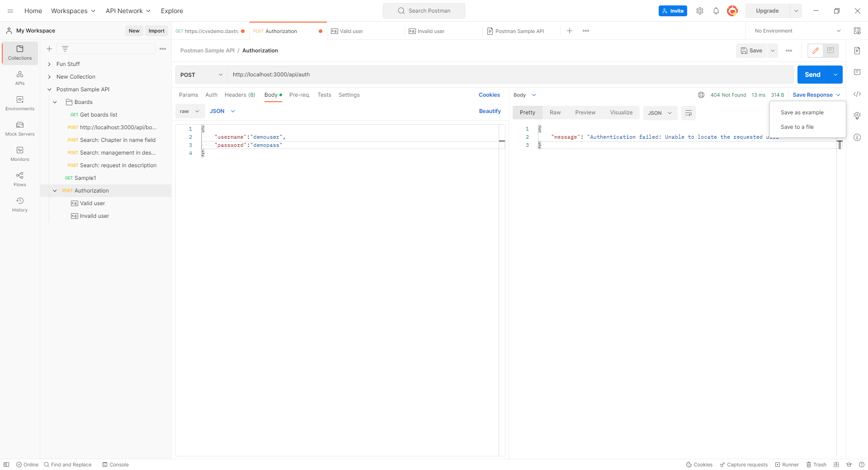868x470 pixels.
Task: Open the environment quick look icon
Action: click(x=857, y=31)
